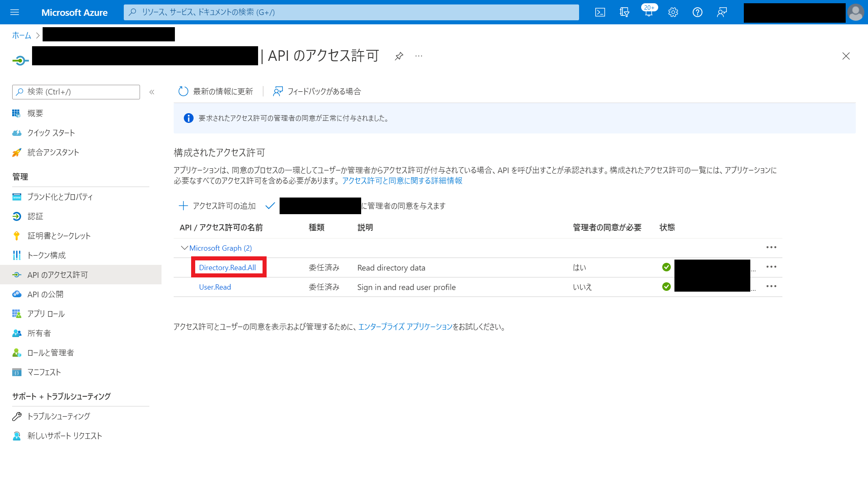Collapse the left navigation menu
Viewport: 868px width, 477px height.
pyautogui.click(x=152, y=92)
